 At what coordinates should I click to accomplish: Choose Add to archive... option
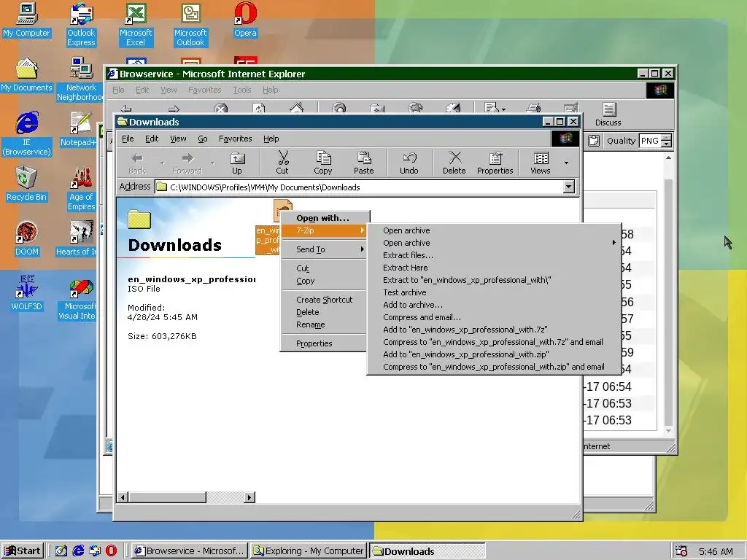pyautogui.click(x=495, y=305)
